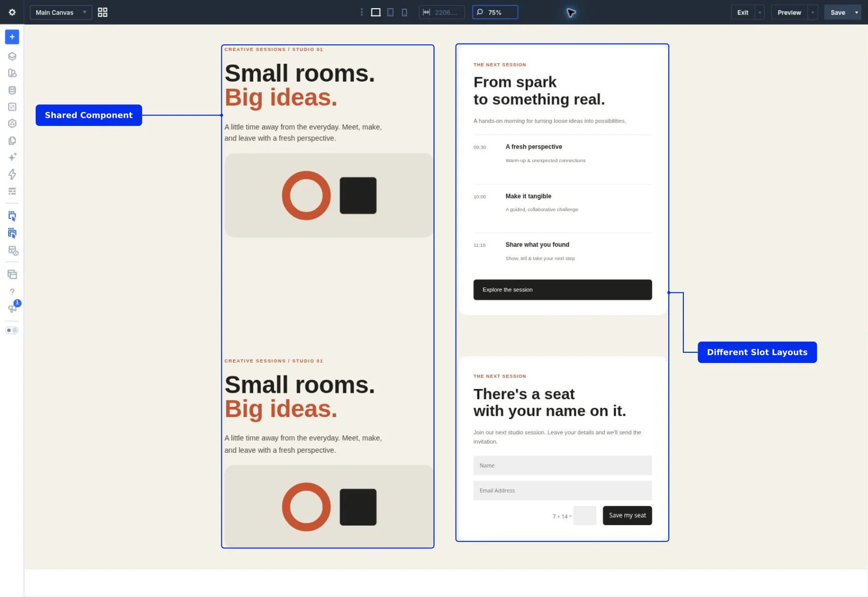The height and width of the screenshot is (597, 868).
Task: Open the lightning bolt interactions icon
Action: (x=12, y=174)
